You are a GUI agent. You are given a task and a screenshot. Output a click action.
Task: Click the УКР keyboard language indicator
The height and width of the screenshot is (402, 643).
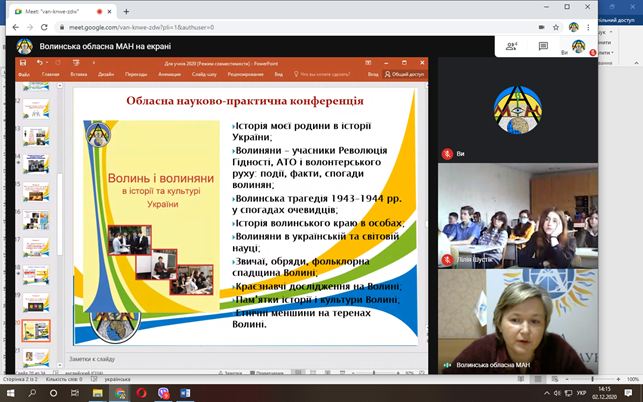(x=581, y=391)
